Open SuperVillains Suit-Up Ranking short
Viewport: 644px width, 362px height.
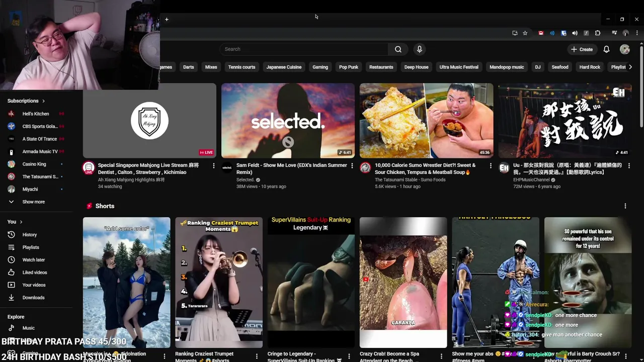[311, 283]
